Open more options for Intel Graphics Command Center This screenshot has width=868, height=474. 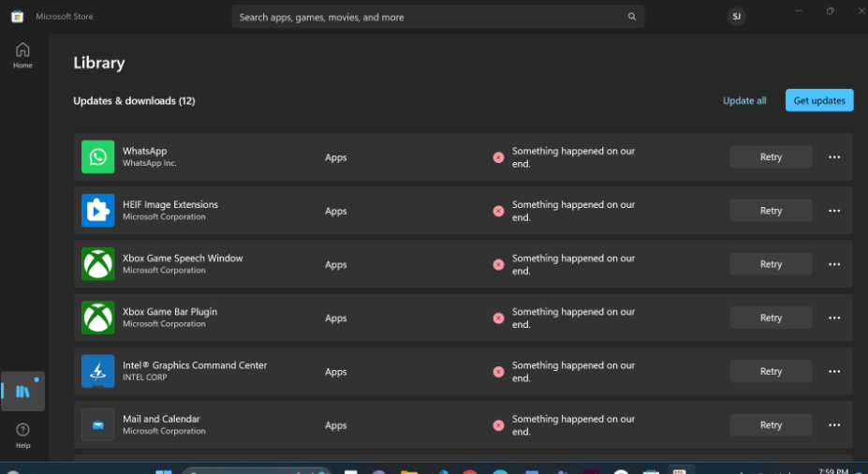834,372
